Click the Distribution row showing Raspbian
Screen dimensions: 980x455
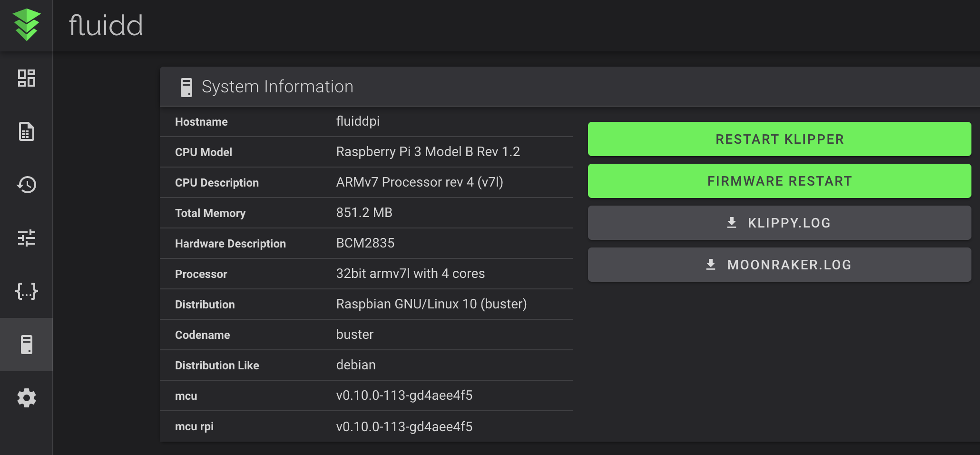[x=366, y=304]
